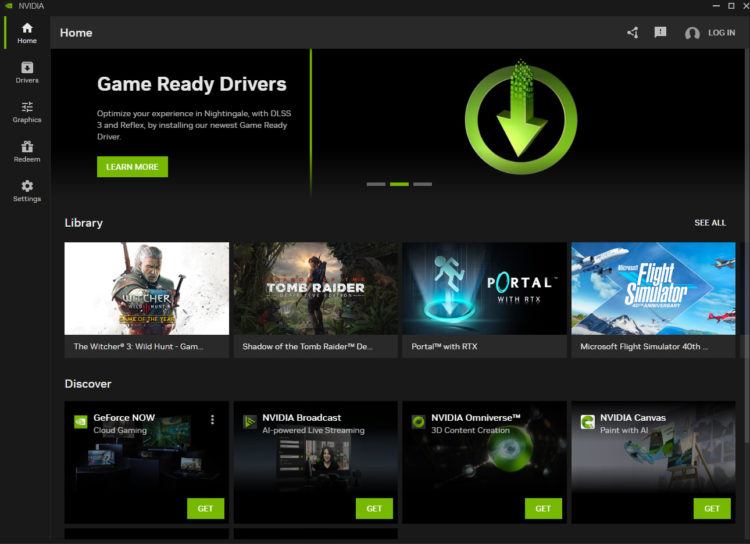The width and height of the screenshot is (750, 544).
Task: Get NVIDIA Canvas
Action: (x=712, y=508)
